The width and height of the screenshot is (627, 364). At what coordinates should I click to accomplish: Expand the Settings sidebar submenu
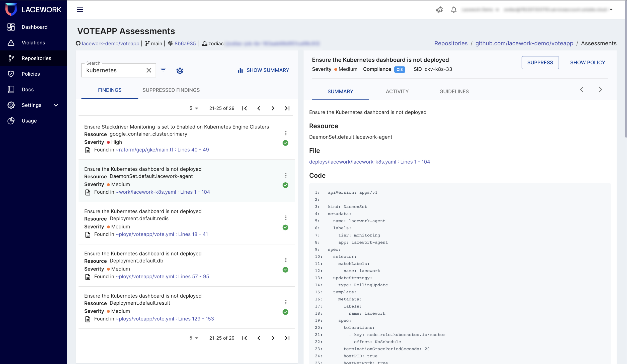point(56,105)
